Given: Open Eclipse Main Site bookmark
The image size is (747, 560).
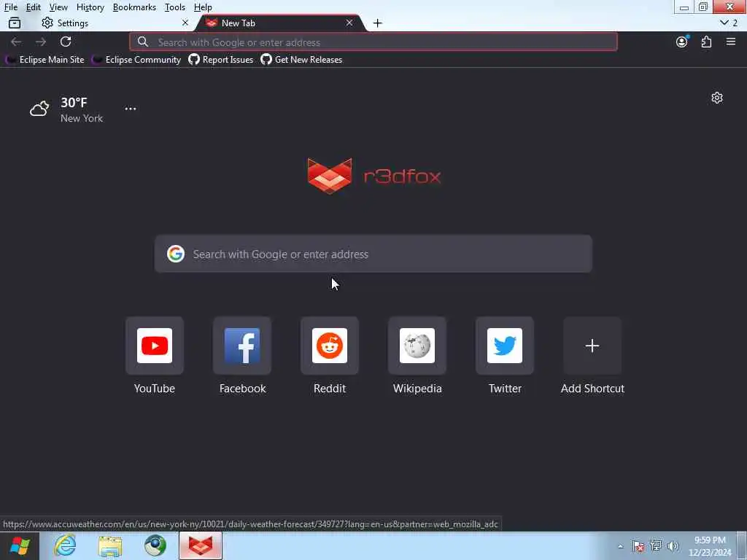Looking at the screenshot, I should pyautogui.click(x=45, y=60).
